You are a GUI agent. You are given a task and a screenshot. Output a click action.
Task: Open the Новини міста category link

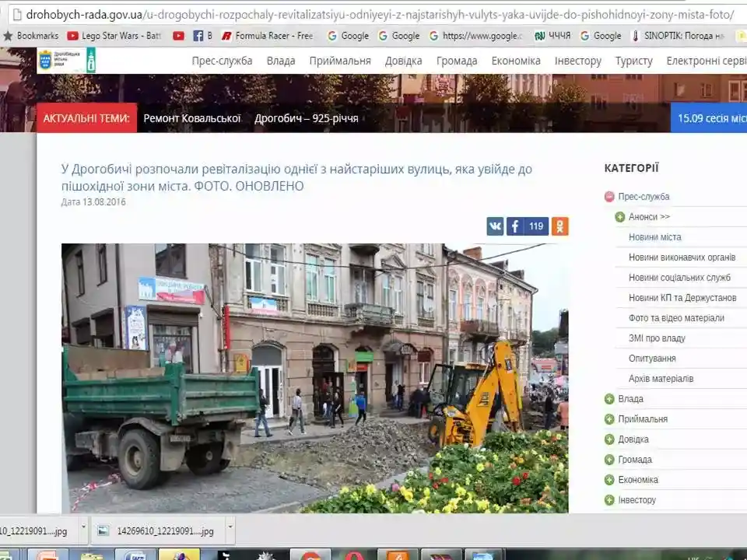coord(655,237)
